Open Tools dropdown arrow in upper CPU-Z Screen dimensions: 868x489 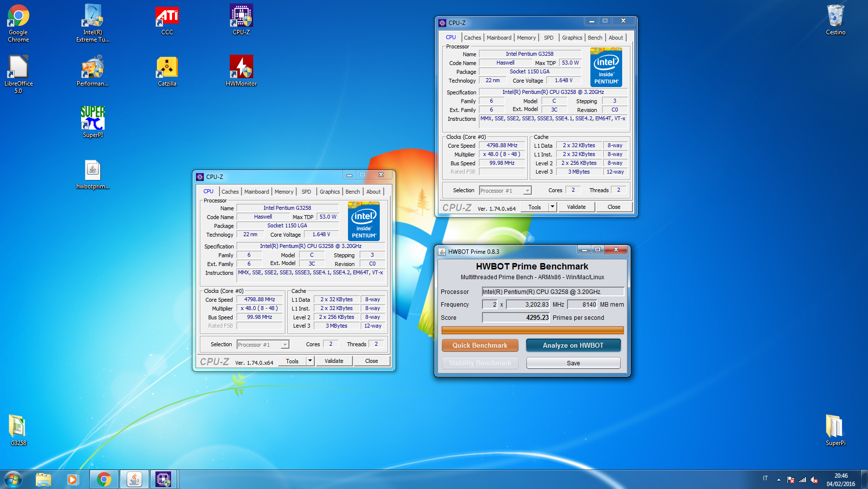[x=552, y=207]
